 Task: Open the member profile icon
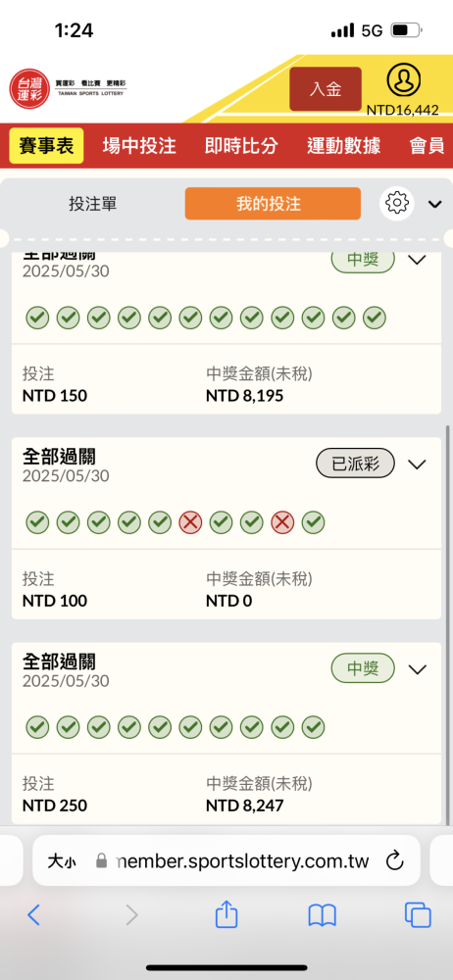pyautogui.click(x=403, y=80)
